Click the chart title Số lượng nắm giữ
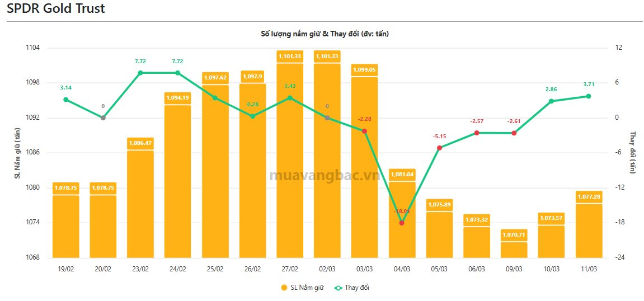 pyautogui.click(x=325, y=34)
